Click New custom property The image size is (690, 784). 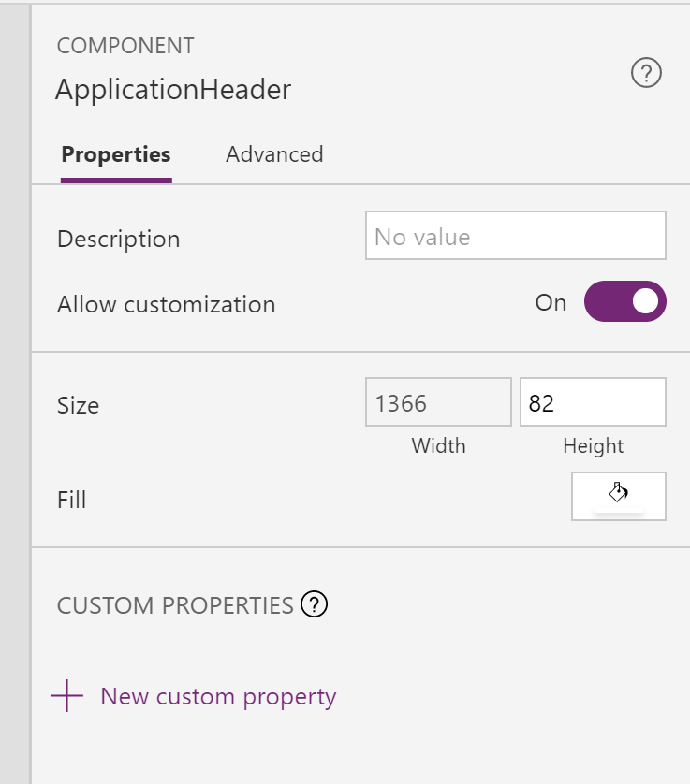pos(216,696)
